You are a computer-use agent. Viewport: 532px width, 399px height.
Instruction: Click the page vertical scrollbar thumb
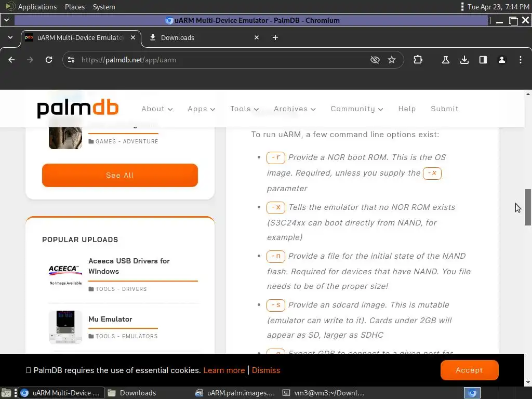click(528, 207)
